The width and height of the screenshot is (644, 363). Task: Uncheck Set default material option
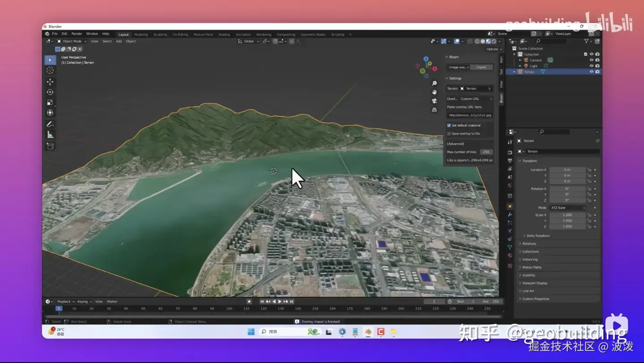pyautogui.click(x=449, y=125)
